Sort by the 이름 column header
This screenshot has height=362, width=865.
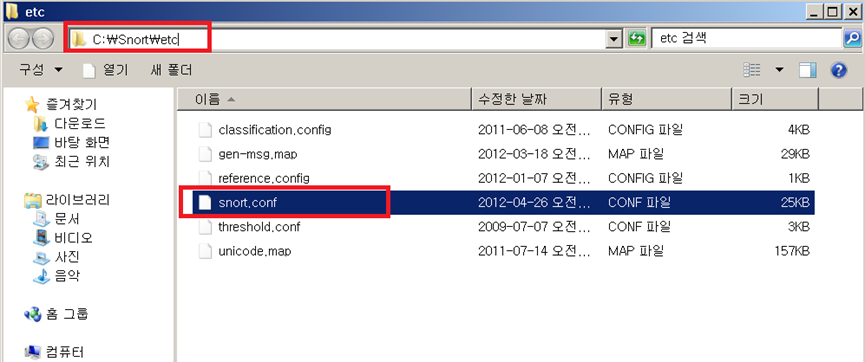coord(325,99)
